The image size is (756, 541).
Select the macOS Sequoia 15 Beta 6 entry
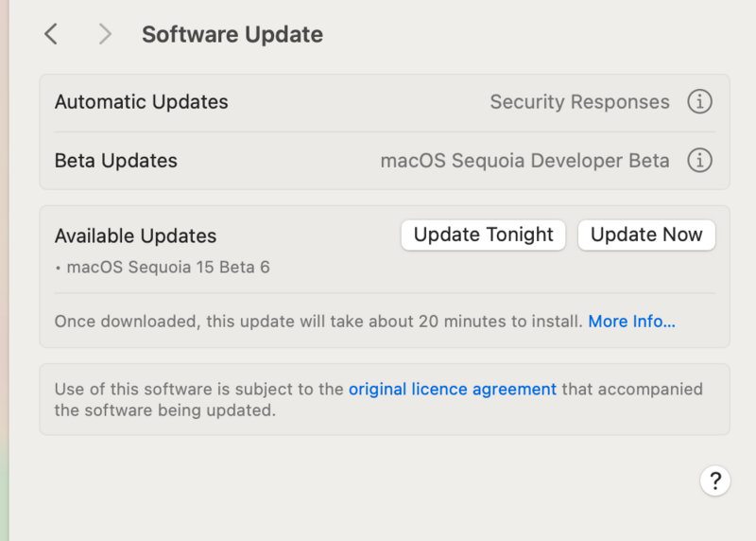[x=167, y=268]
